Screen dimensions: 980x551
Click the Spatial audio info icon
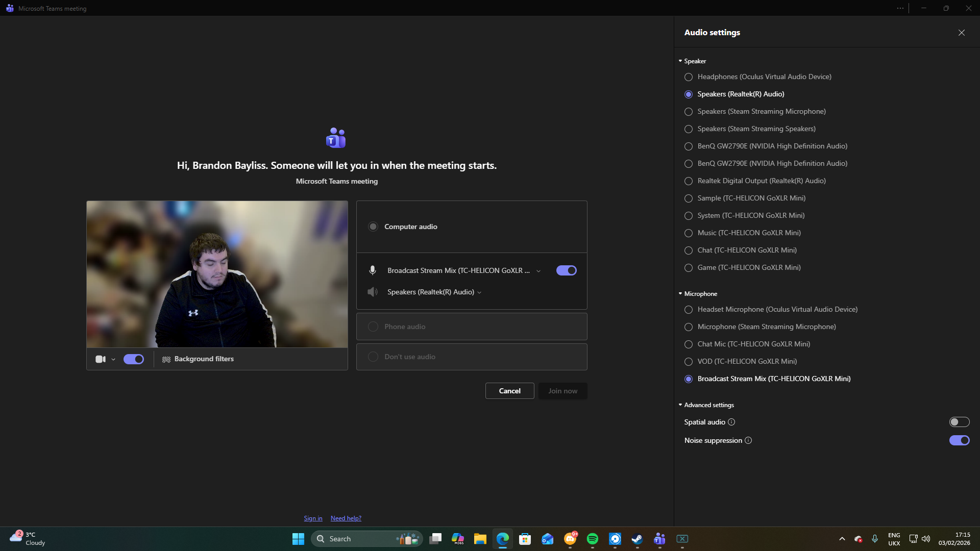point(731,422)
